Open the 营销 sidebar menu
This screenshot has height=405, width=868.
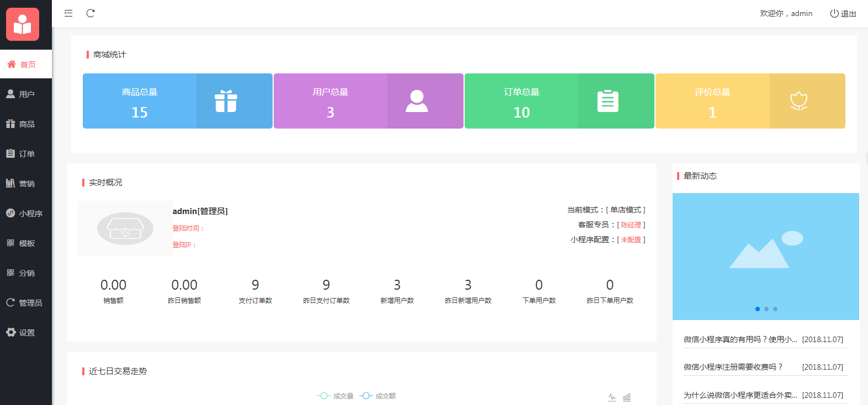[x=26, y=183]
